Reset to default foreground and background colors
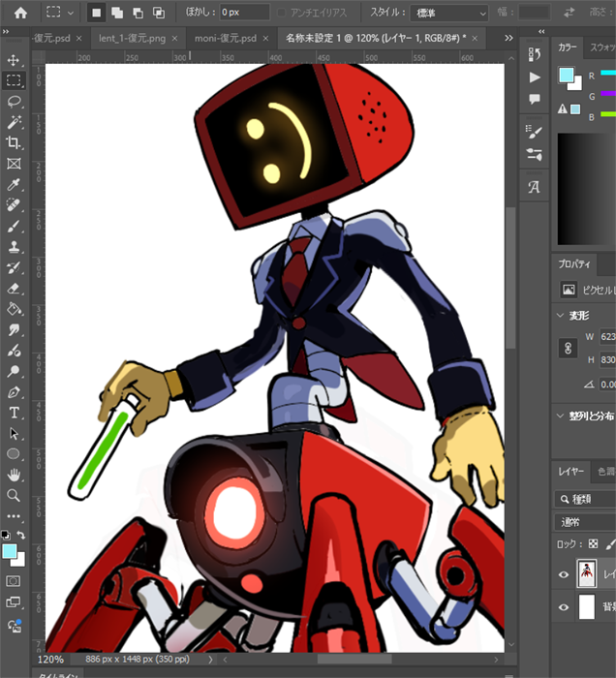 [6, 536]
